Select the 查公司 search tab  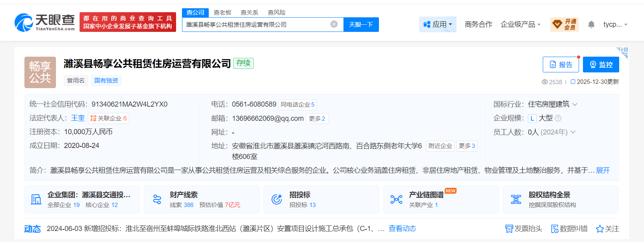pos(195,13)
